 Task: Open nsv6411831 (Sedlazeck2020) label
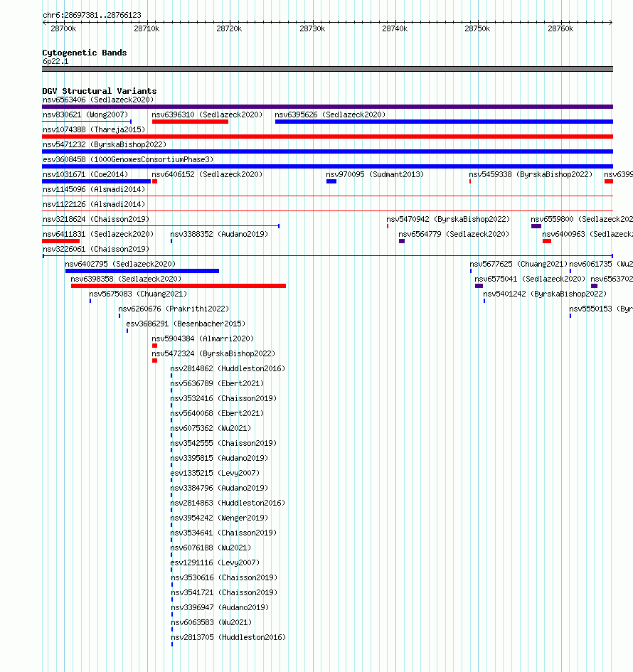click(98, 235)
